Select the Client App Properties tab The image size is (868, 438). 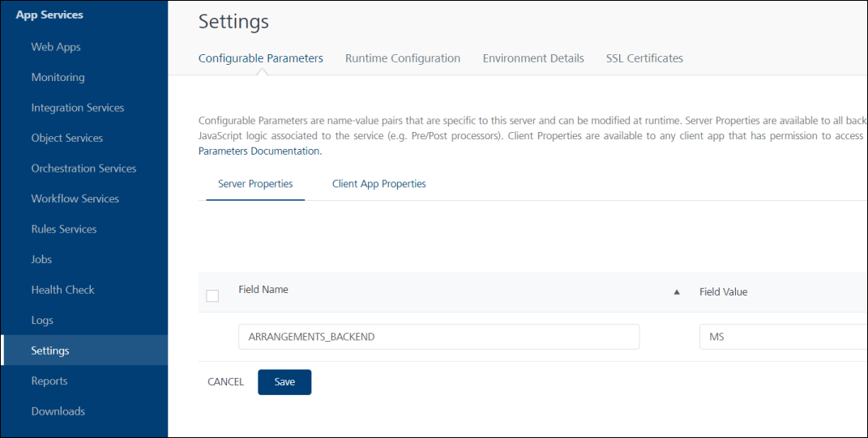379,184
